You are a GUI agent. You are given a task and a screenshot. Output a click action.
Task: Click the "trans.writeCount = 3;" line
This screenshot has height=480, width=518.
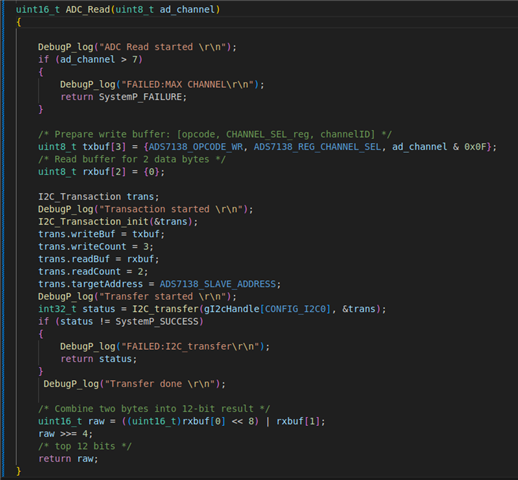(x=96, y=247)
